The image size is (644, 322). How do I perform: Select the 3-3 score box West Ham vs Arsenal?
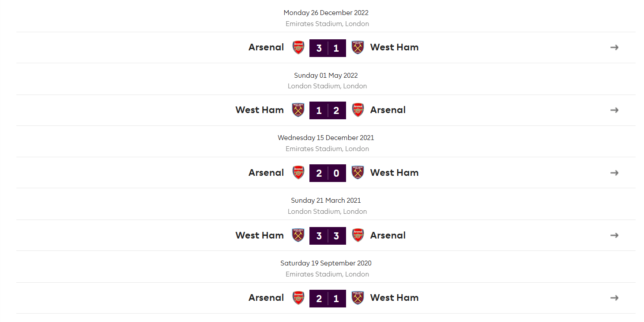328,236
